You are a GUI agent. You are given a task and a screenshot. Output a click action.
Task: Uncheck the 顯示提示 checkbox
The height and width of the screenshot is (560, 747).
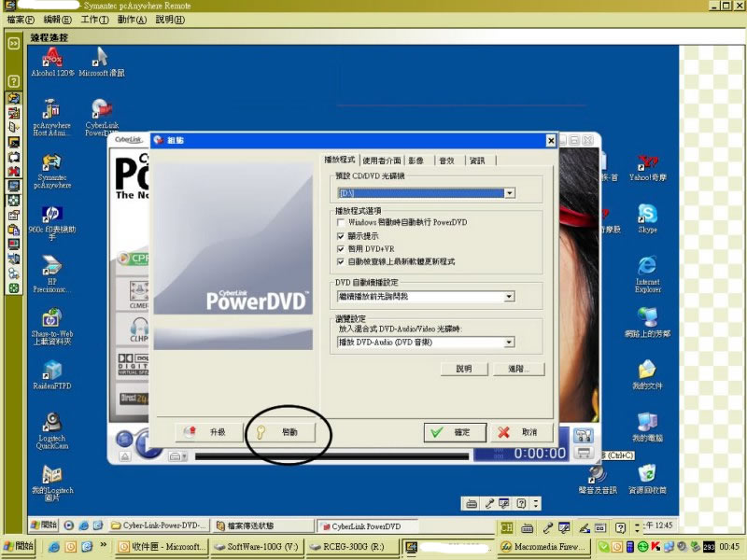tap(341, 236)
